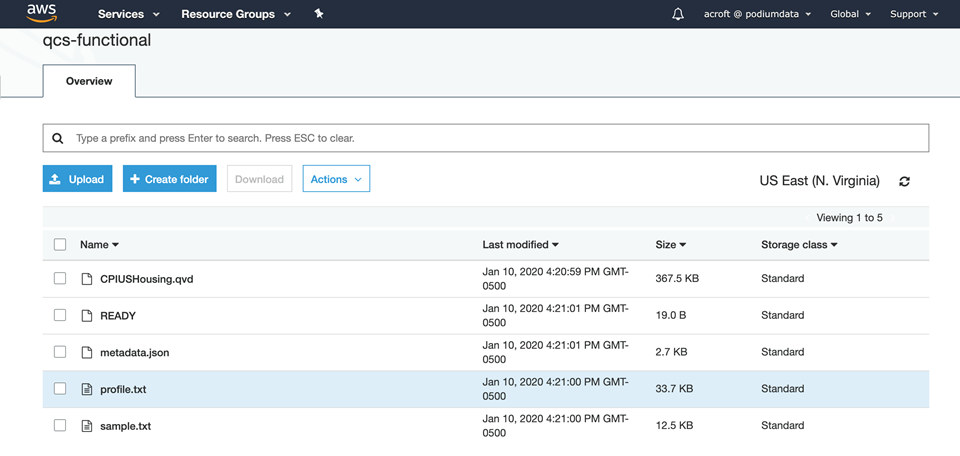Tick the checkbox for READY file

coord(60,316)
